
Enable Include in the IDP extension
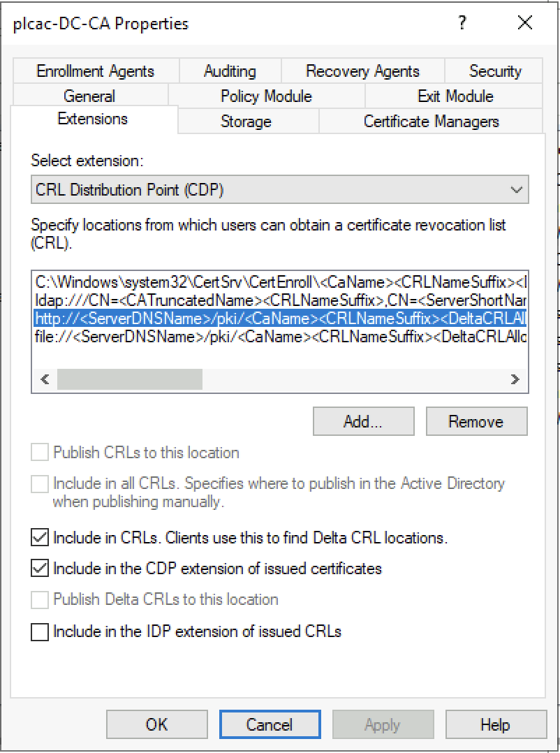coord(40,632)
